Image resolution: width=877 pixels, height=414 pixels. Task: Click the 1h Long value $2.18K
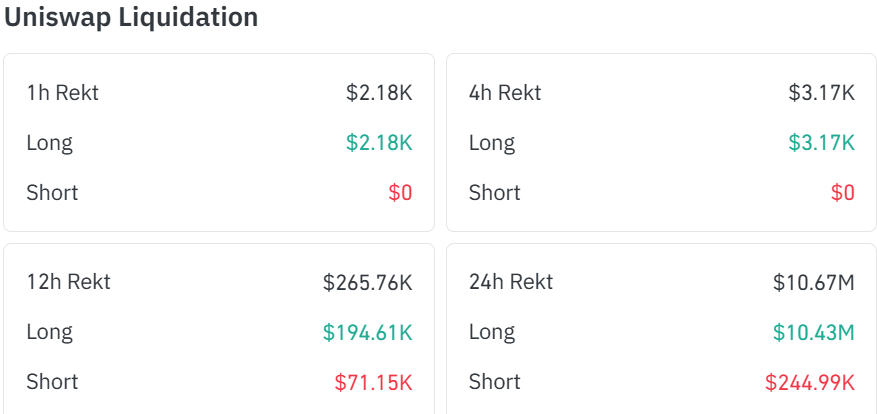click(379, 143)
